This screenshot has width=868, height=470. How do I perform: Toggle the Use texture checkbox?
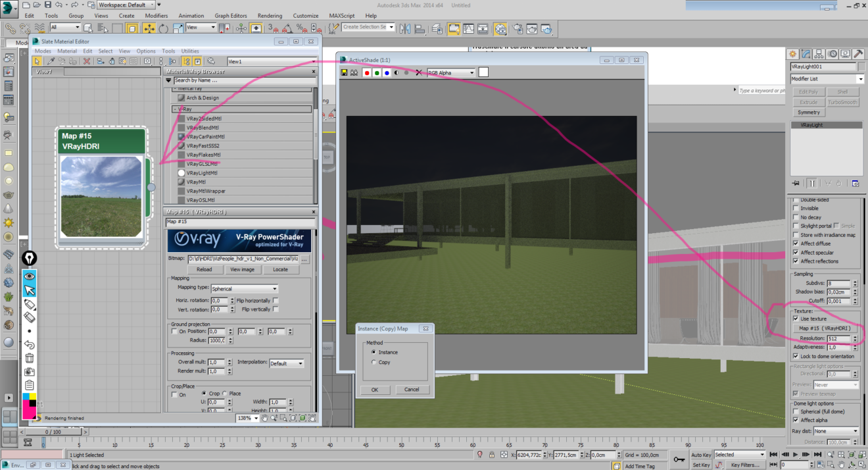[796, 319]
